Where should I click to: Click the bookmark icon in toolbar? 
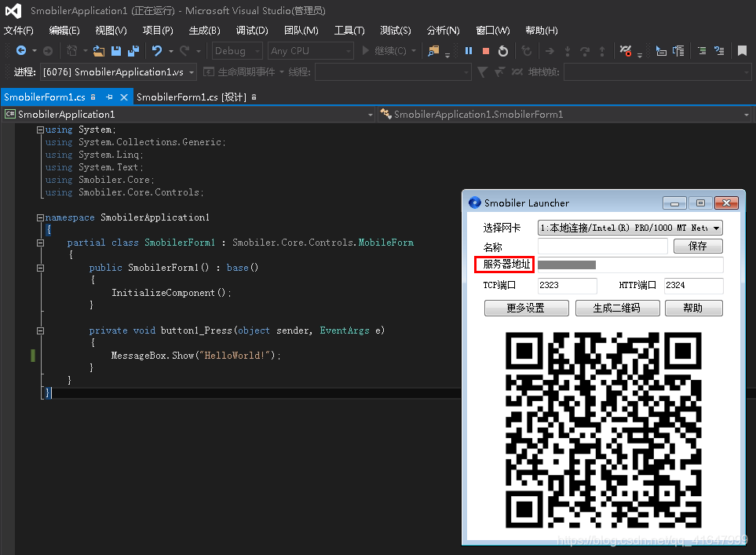[x=742, y=51]
